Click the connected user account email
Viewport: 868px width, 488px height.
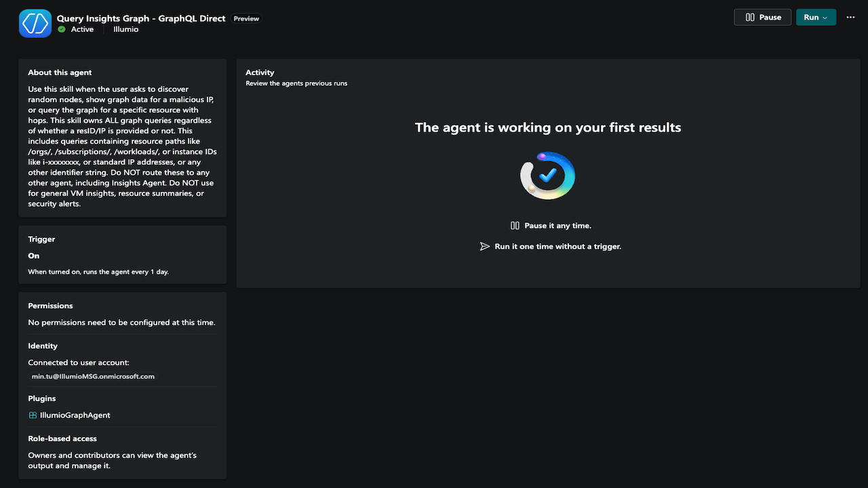click(93, 376)
